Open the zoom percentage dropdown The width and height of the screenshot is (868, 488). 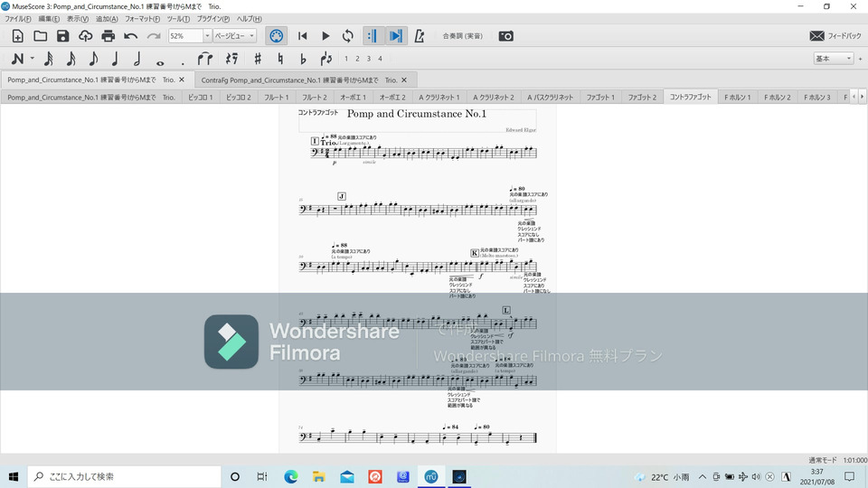click(207, 36)
